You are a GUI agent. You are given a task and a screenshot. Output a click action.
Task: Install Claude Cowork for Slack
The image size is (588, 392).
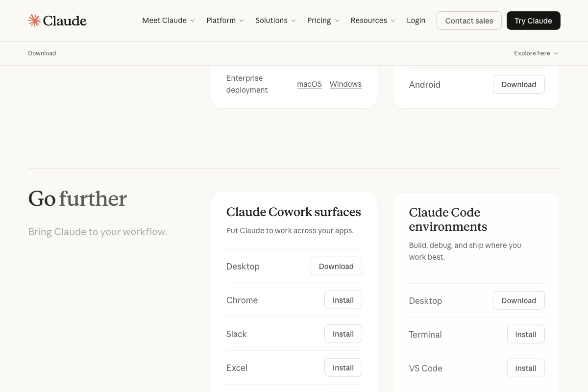click(343, 334)
